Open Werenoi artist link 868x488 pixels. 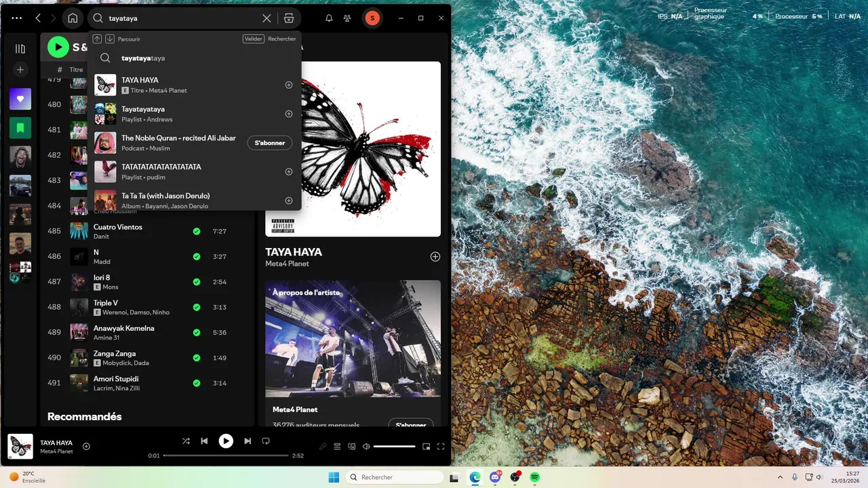coord(113,312)
